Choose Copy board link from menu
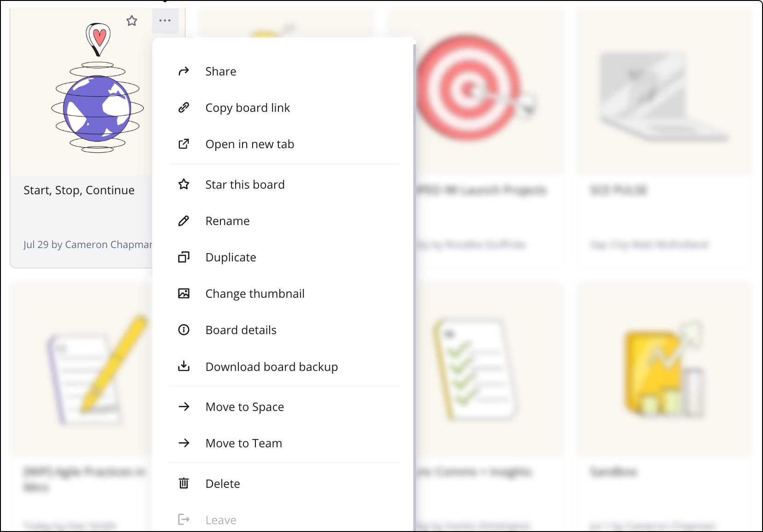 [248, 108]
